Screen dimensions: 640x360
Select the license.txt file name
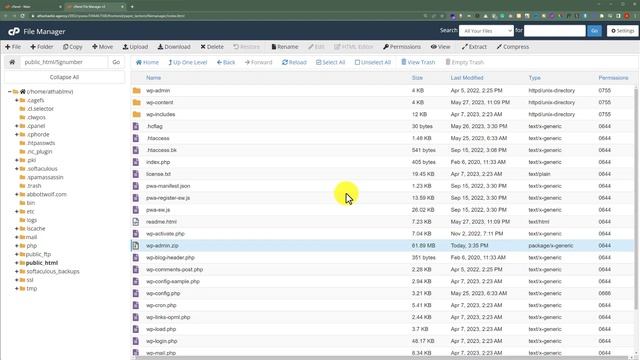158,174
